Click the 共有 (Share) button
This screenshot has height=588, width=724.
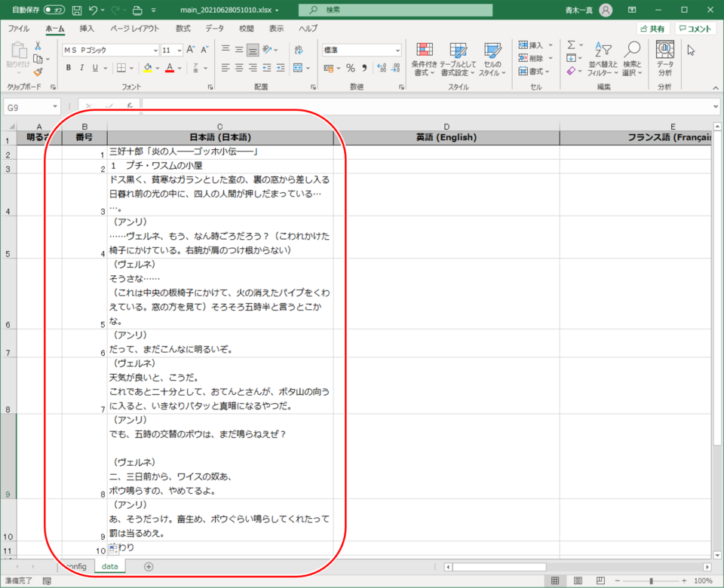(x=652, y=29)
